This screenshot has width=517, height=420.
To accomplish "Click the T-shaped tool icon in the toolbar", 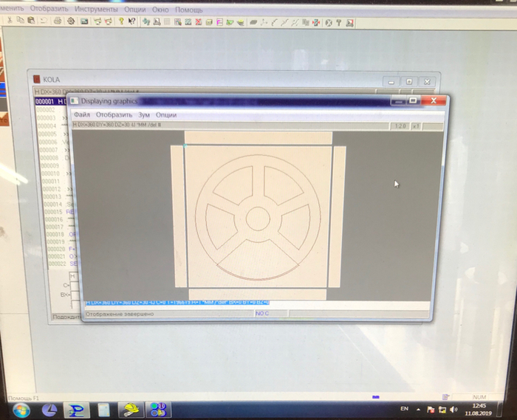I will (x=338, y=23).
